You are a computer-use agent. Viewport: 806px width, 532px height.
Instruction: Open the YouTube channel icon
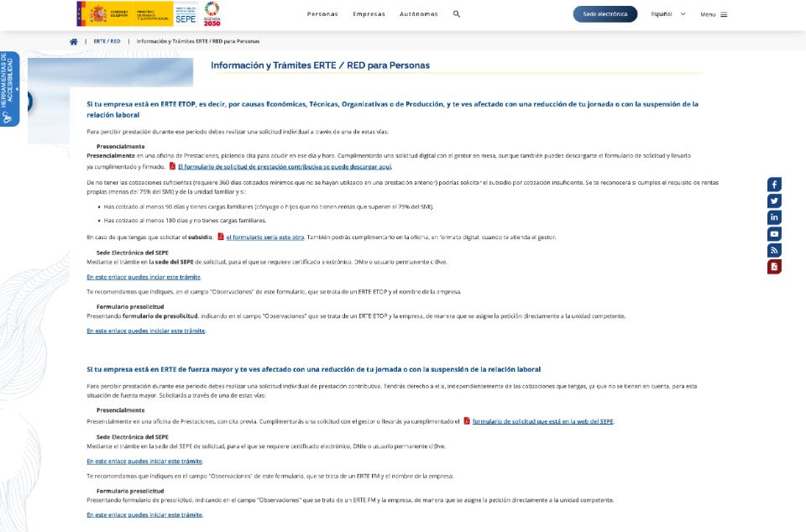click(x=774, y=234)
